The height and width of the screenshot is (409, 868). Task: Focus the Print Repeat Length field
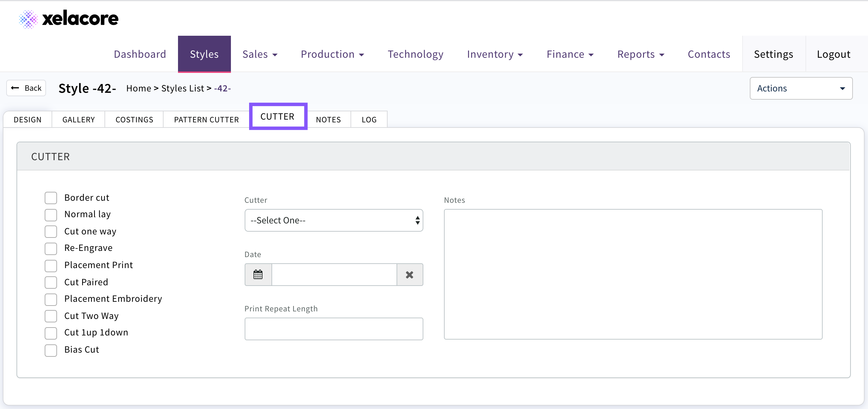coord(333,329)
